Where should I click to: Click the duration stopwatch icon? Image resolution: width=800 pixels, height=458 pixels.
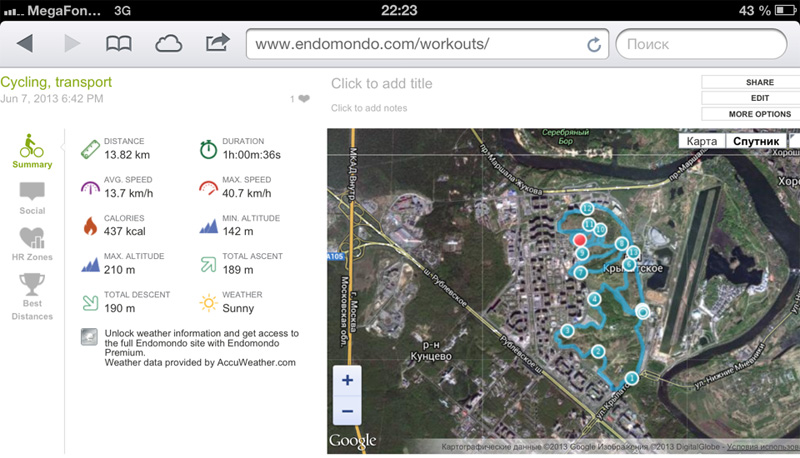click(x=208, y=149)
